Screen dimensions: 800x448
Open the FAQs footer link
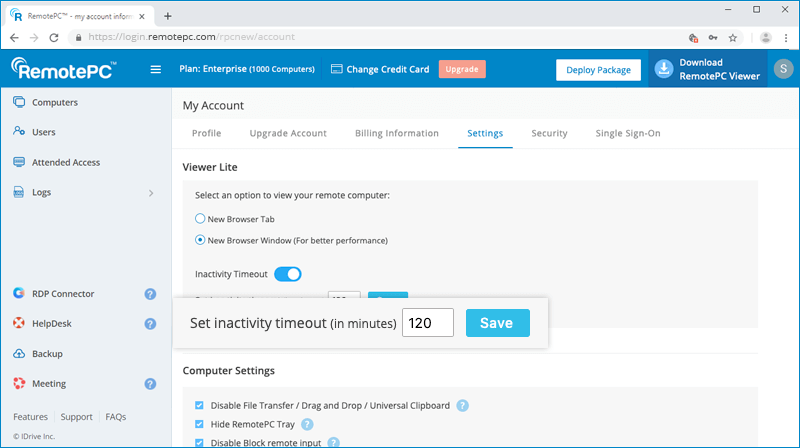[116, 417]
